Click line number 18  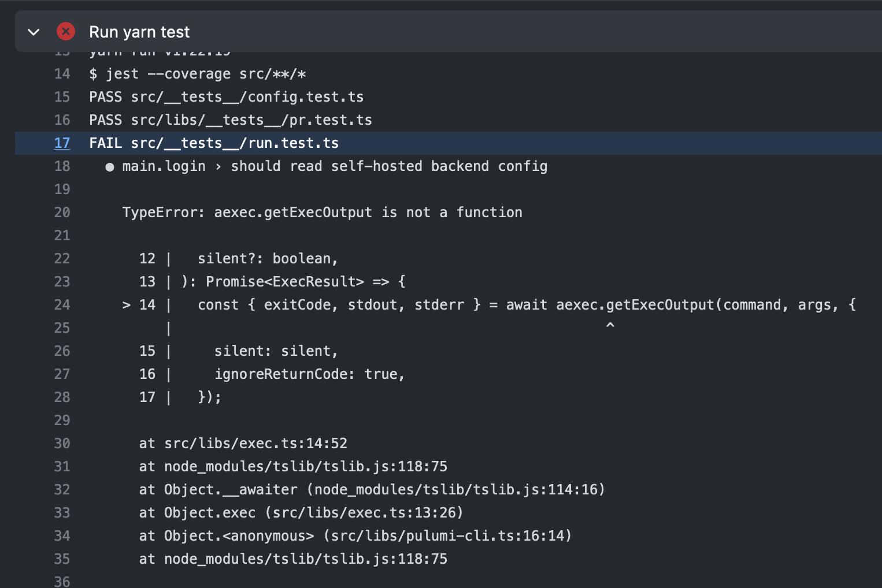pos(62,166)
